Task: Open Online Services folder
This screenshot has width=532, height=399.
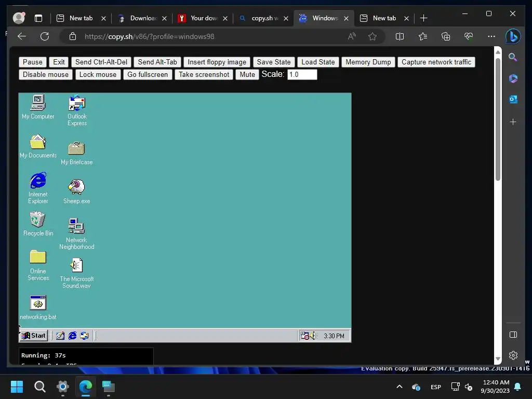Action: coord(38,265)
